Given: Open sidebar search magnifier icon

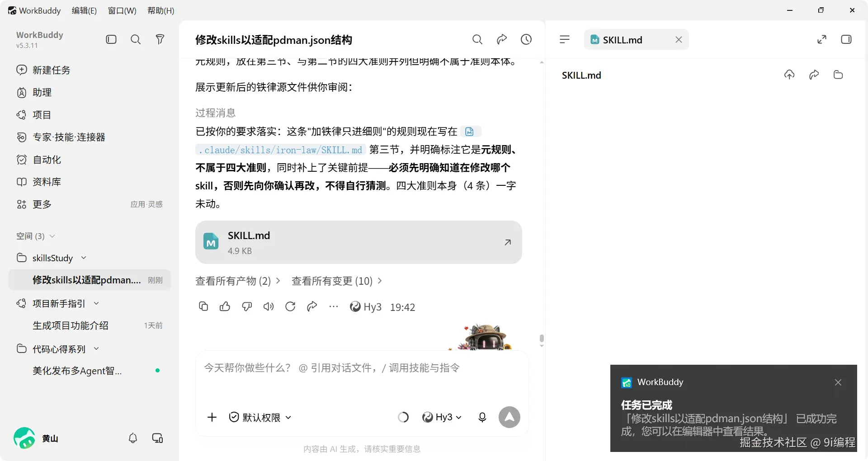Looking at the screenshot, I should [x=136, y=39].
